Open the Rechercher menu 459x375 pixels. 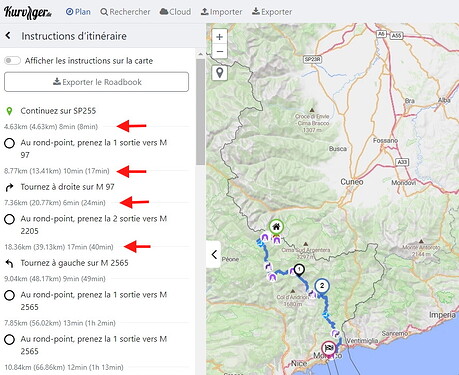[x=125, y=12]
